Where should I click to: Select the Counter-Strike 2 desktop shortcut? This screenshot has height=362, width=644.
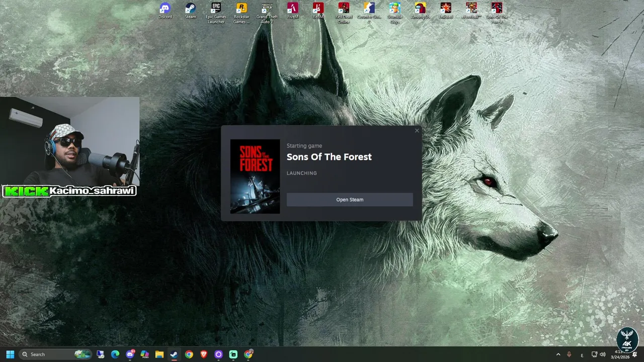pos(369,13)
